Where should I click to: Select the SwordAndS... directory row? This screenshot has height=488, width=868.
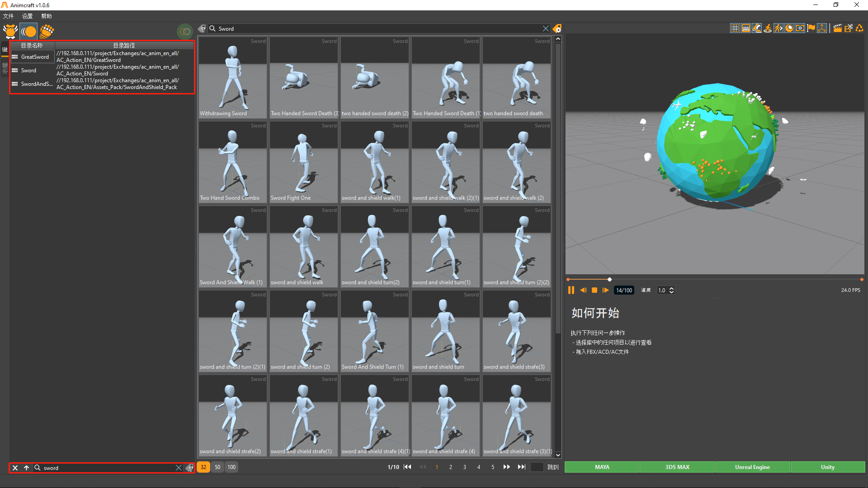[103, 84]
